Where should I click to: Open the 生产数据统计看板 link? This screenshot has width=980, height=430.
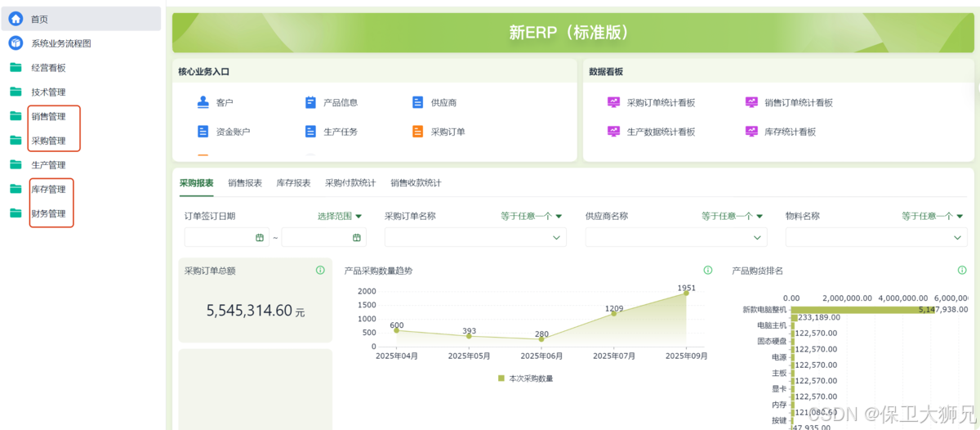pos(661,132)
